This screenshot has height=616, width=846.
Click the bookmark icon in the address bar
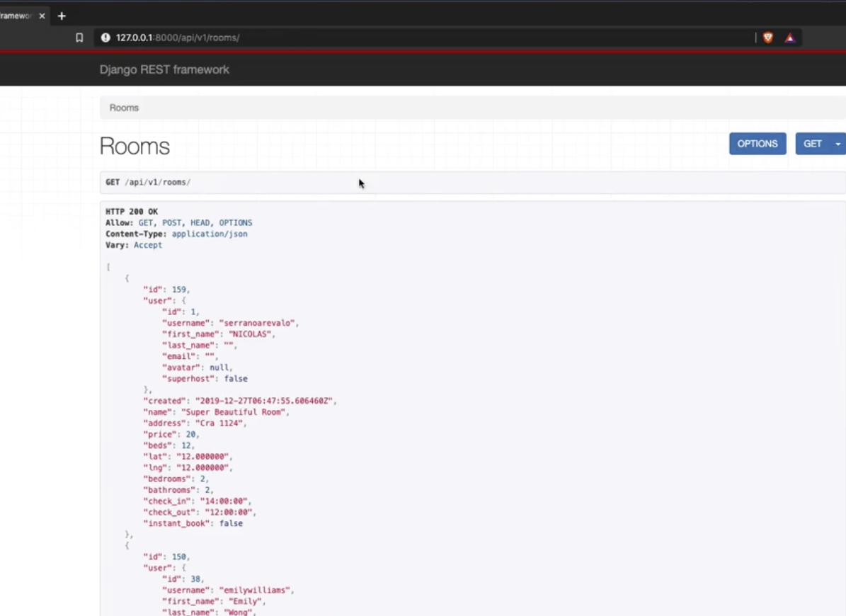coord(79,38)
